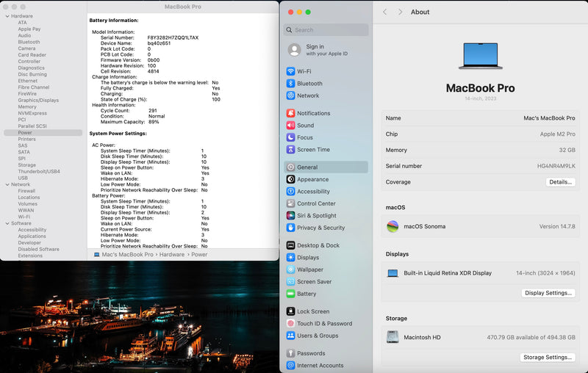Screen dimensions: 588x373
Task: Click Hardware in the bottom path bar
Action: [172, 254]
